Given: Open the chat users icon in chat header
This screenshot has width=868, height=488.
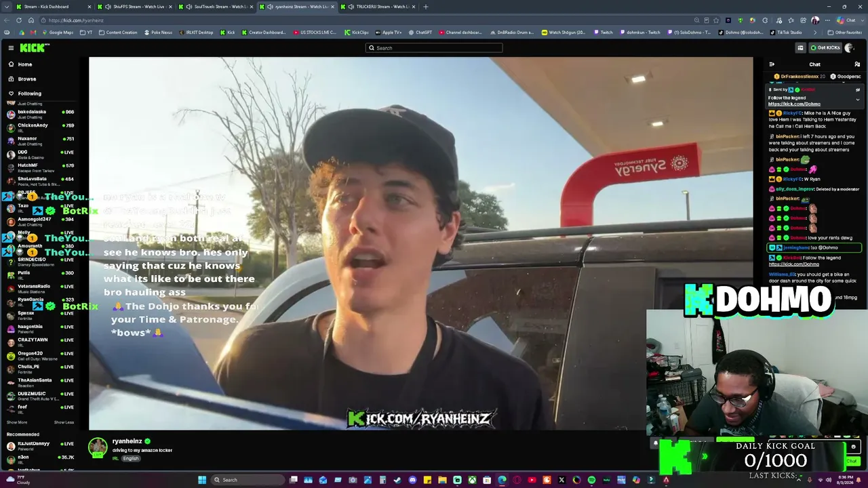Looking at the screenshot, I should [857, 64].
